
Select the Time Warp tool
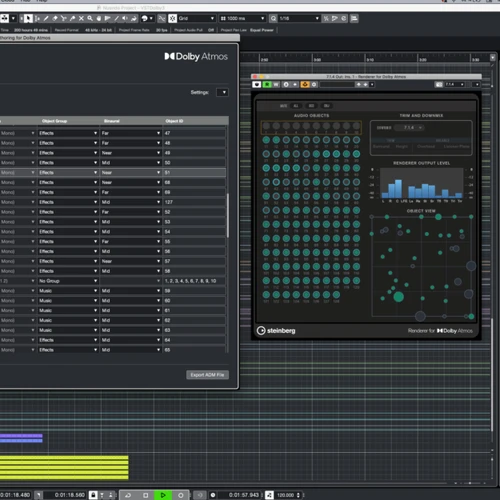(107, 18)
